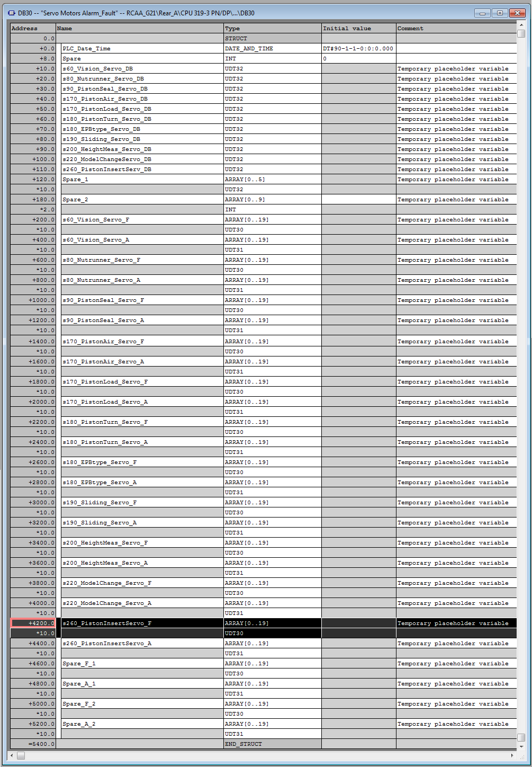Select the s190_Sliding_Servo_F name
The width and height of the screenshot is (532, 767).
142,503
